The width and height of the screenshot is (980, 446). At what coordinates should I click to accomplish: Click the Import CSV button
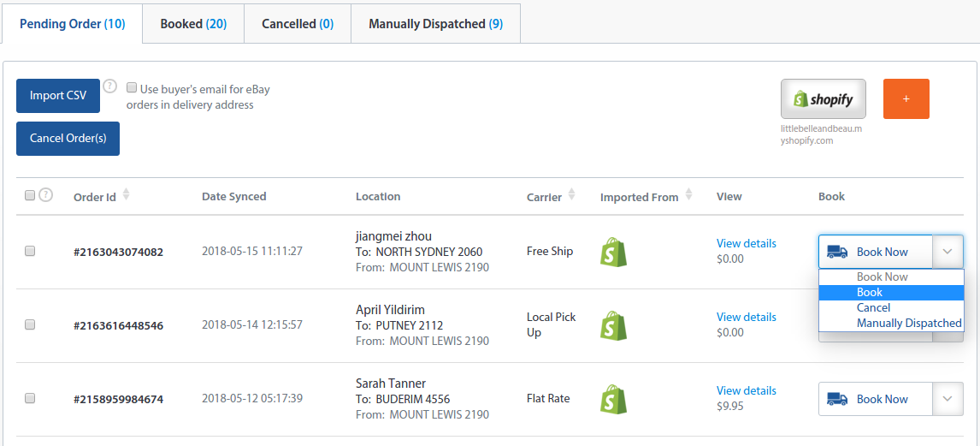point(58,96)
